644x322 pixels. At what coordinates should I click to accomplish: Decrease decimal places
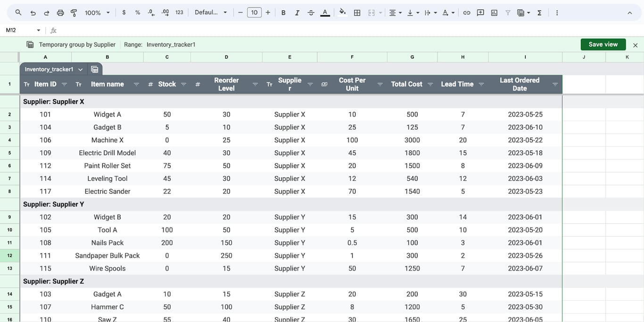151,13
